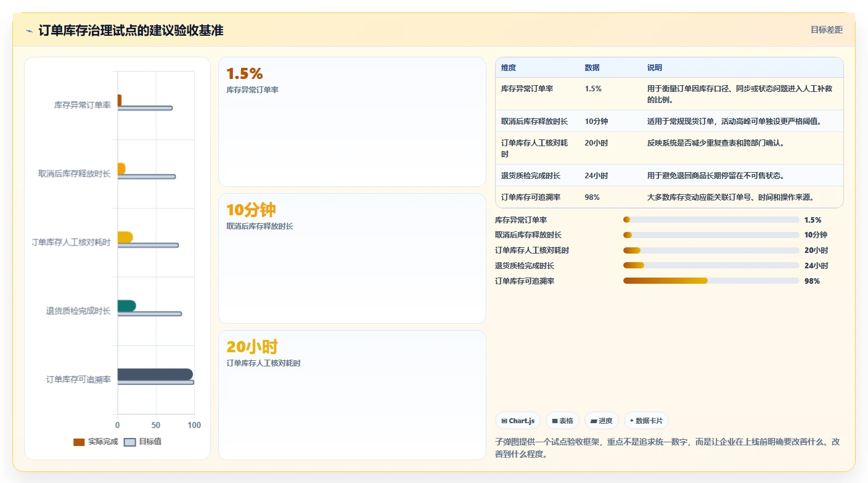
Task: Click the 目标差距 label in the header
Action: (826, 30)
